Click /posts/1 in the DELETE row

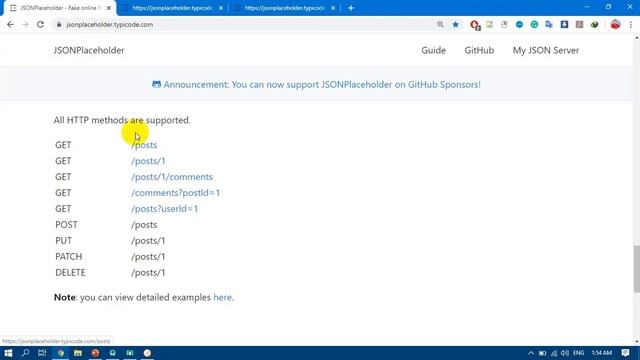click(148, 272)
